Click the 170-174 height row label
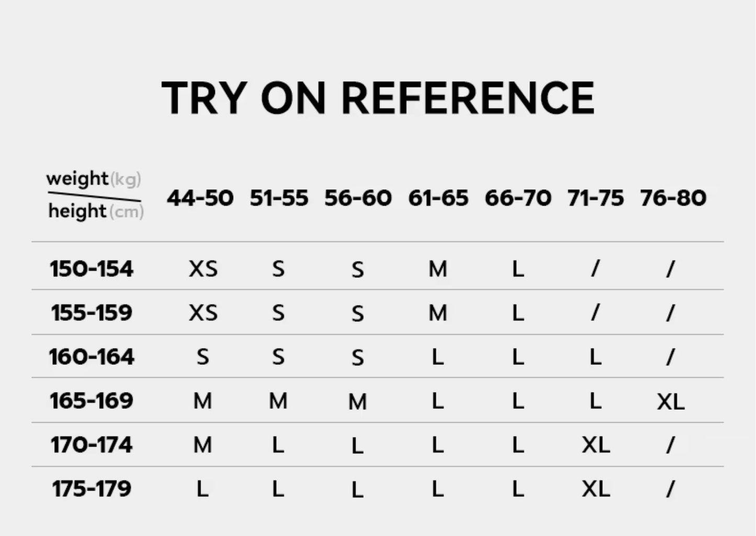The image size is (756, 536). pos(92,445)
